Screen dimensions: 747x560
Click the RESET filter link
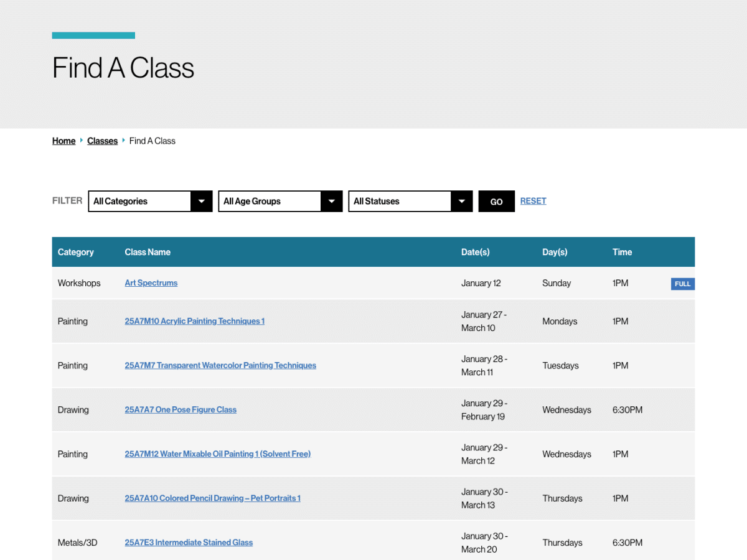533,201
